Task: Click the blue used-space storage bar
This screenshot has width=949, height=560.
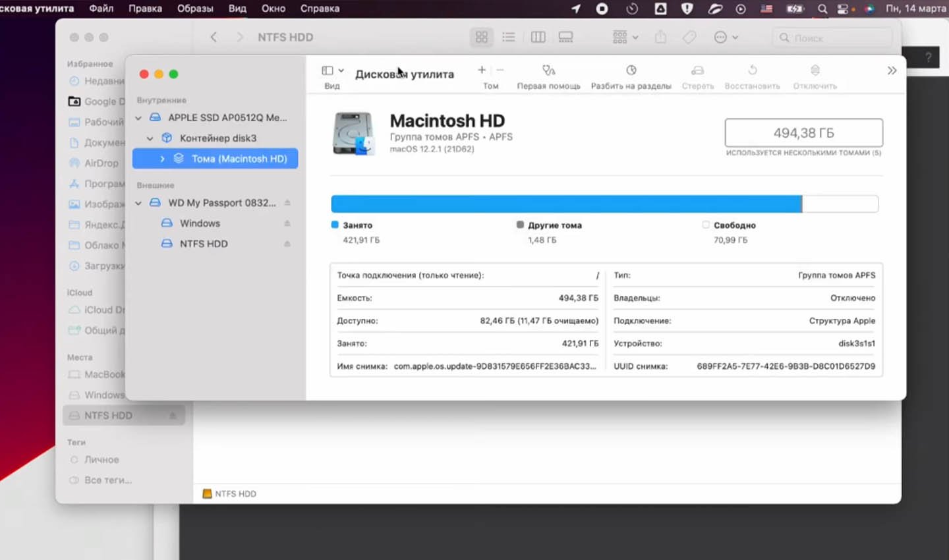Action: (x=566, y=204)
